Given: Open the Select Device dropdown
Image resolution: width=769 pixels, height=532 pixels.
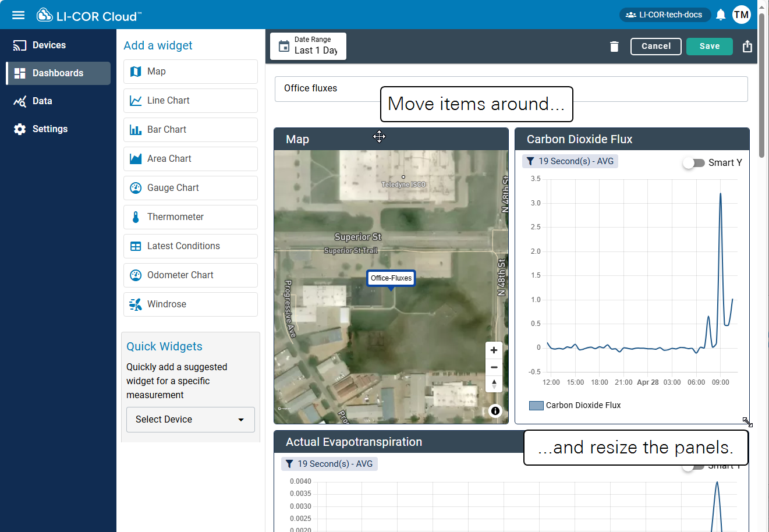Looking at the screenshot, I should [x=190, y=420].
